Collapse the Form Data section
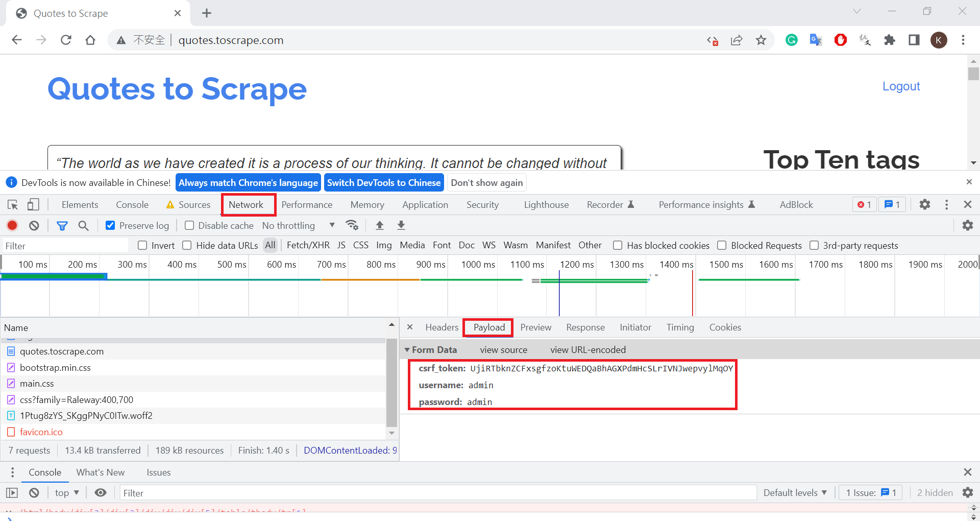 click(407, 350)
